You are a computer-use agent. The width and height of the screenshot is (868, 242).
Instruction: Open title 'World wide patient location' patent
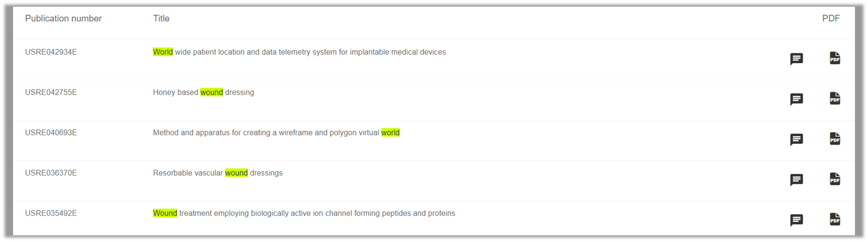coord(299,52)
